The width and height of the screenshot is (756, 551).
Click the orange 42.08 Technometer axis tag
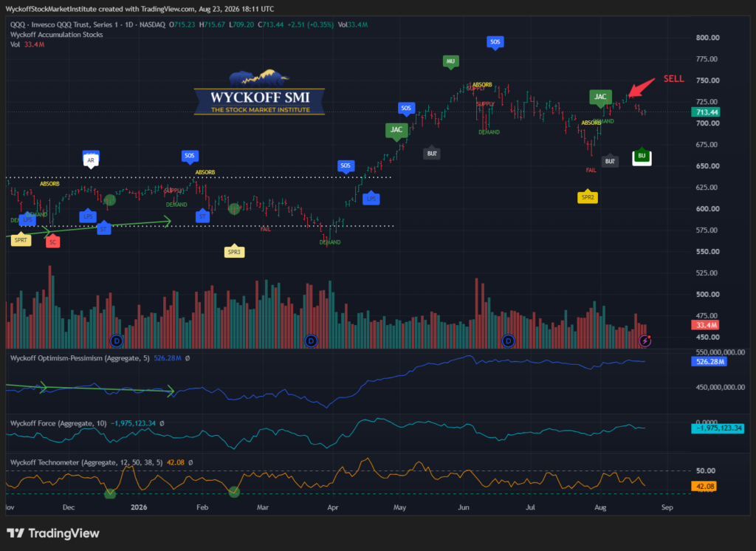coord(704,486)
